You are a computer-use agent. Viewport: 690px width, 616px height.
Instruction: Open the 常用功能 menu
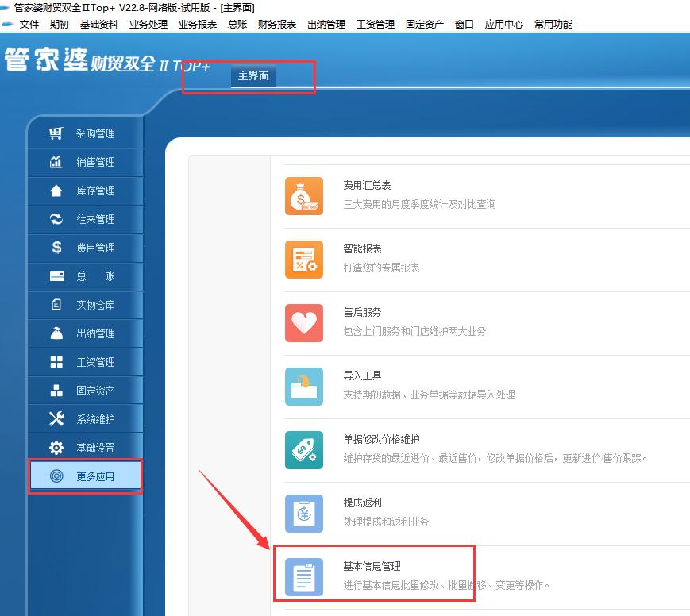click(553, 24)
